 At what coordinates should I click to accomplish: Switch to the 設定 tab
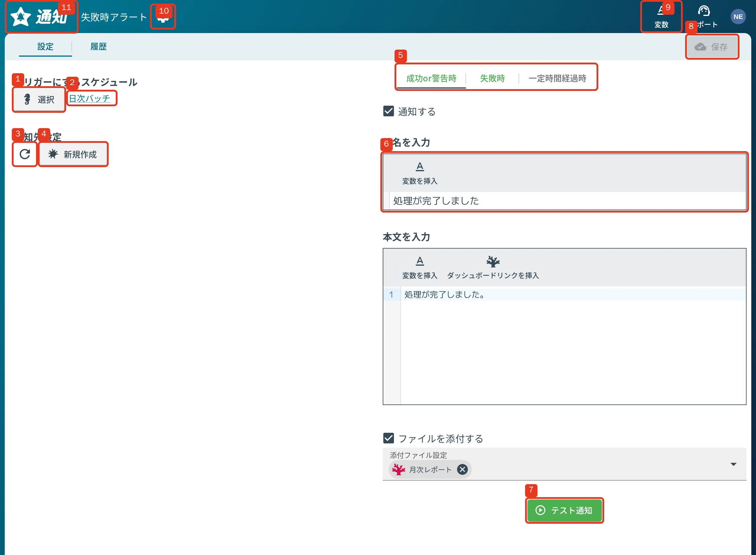pyautogui.click(x=45, y=47)
